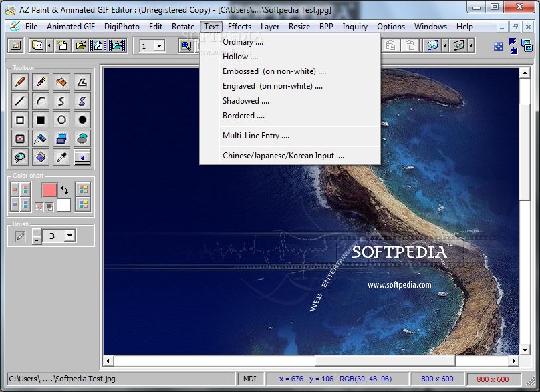The height and width of the screenshot is (392, 540).
Task: Select the filled rectangle tool
Action: pos(41,120)
